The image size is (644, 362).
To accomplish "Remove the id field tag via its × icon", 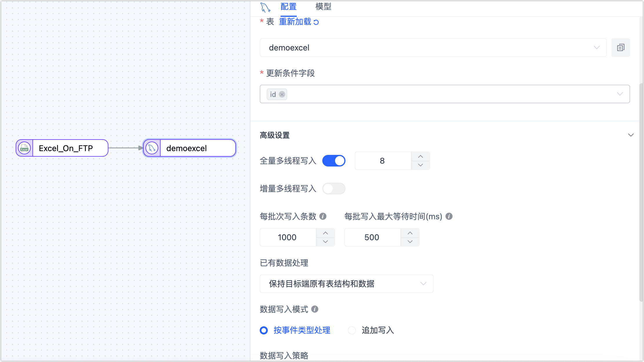I will pyautogui.click(x=282, y=94).
